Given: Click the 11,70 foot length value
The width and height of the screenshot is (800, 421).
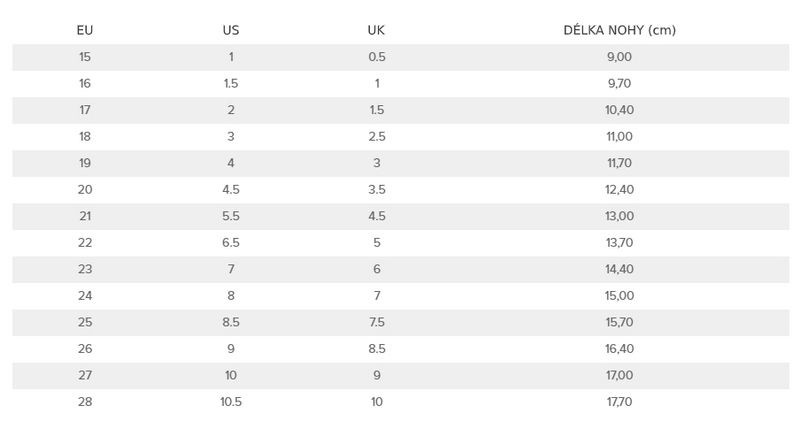Looking at the screenshot, I should coord(619,163).
